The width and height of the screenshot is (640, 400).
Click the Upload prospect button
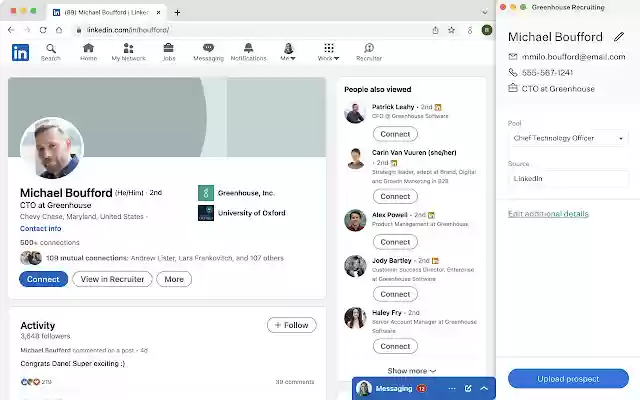[568, 379]
